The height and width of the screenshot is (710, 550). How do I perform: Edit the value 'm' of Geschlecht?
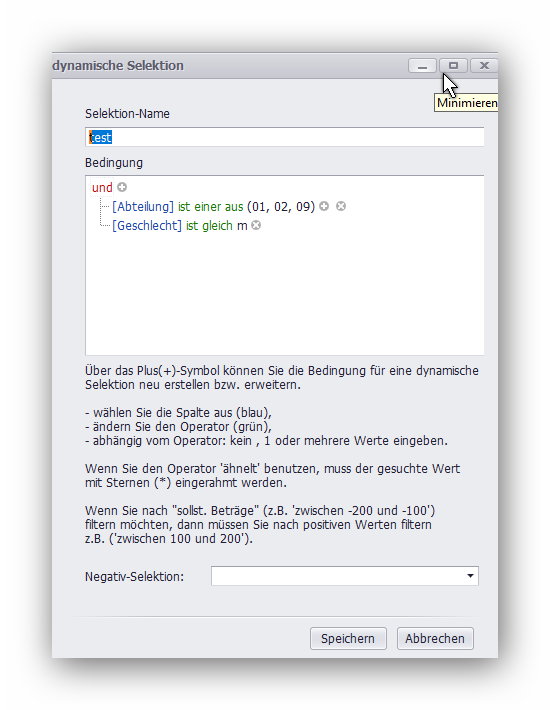pos(242,225)
